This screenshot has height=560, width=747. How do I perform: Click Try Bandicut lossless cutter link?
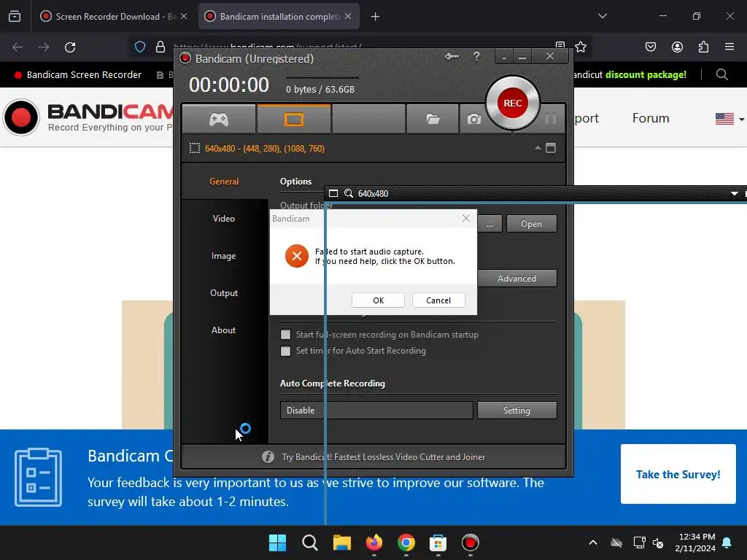click(x=384, y=457)
